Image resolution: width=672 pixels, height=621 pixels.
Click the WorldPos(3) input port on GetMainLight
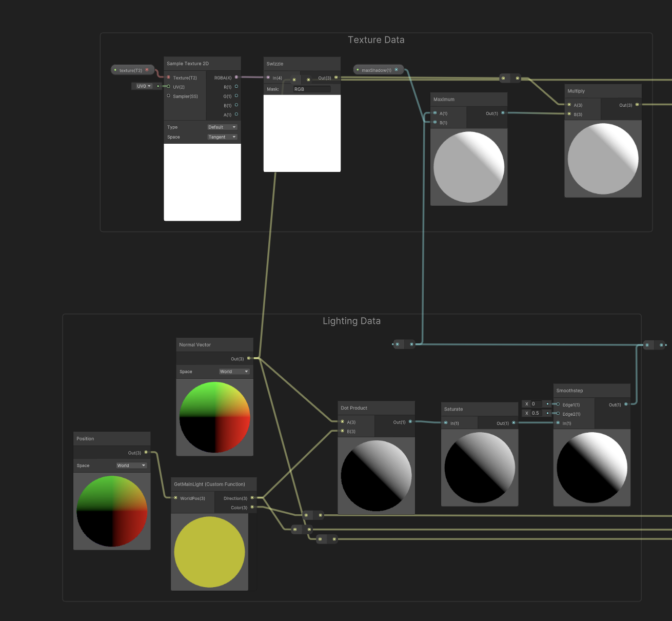pos(175,498)
